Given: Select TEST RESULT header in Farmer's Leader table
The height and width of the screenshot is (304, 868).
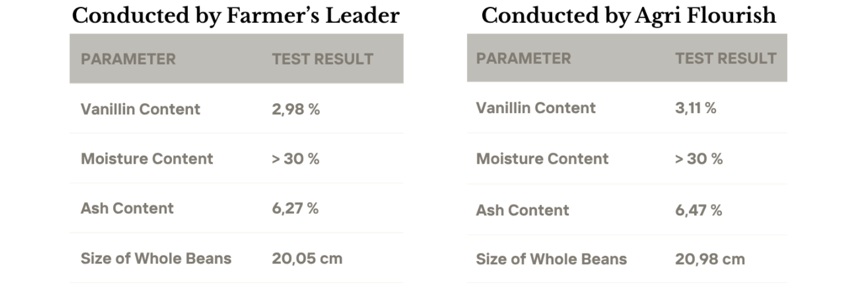Looking at the screenshot, I should pos(322,59).
